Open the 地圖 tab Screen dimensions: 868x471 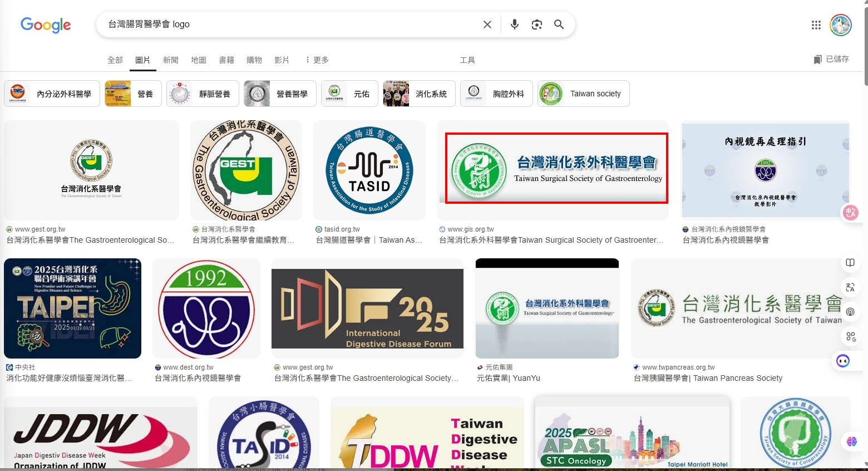199,60
